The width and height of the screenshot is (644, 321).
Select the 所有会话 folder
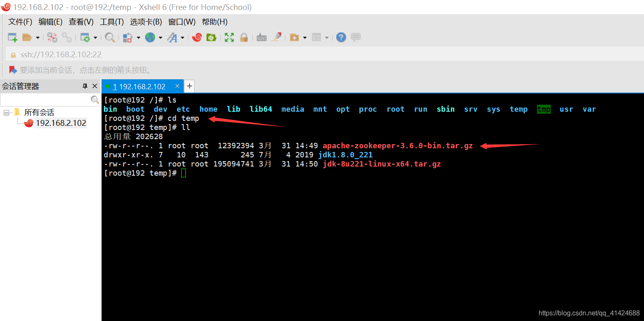(x=39, y=112)
